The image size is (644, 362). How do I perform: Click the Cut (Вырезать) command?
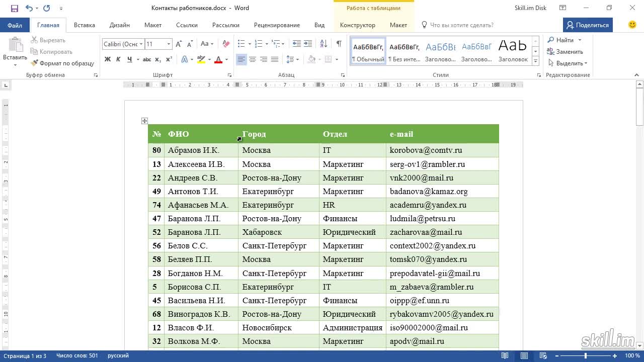[48, 40]
